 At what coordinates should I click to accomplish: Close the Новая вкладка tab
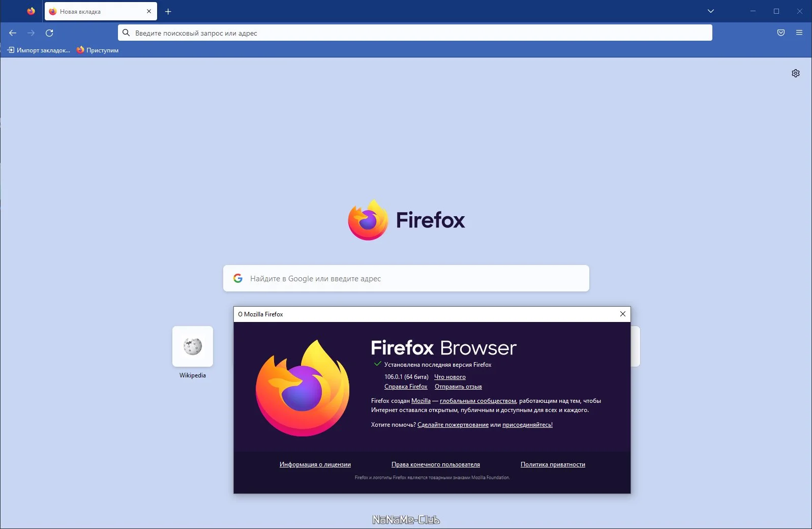[149, 11]
